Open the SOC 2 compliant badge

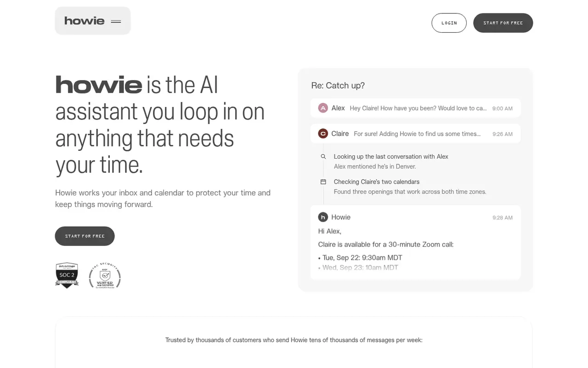(67, 276)
